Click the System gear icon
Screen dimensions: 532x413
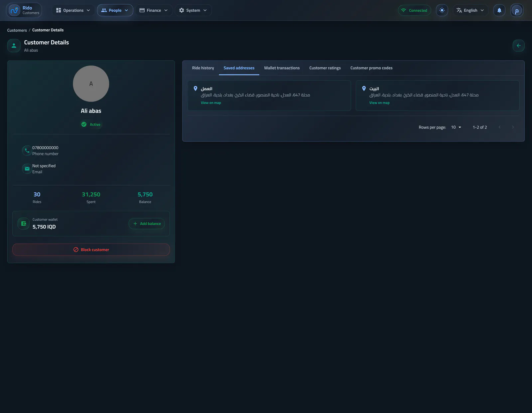tap(182, 10)
